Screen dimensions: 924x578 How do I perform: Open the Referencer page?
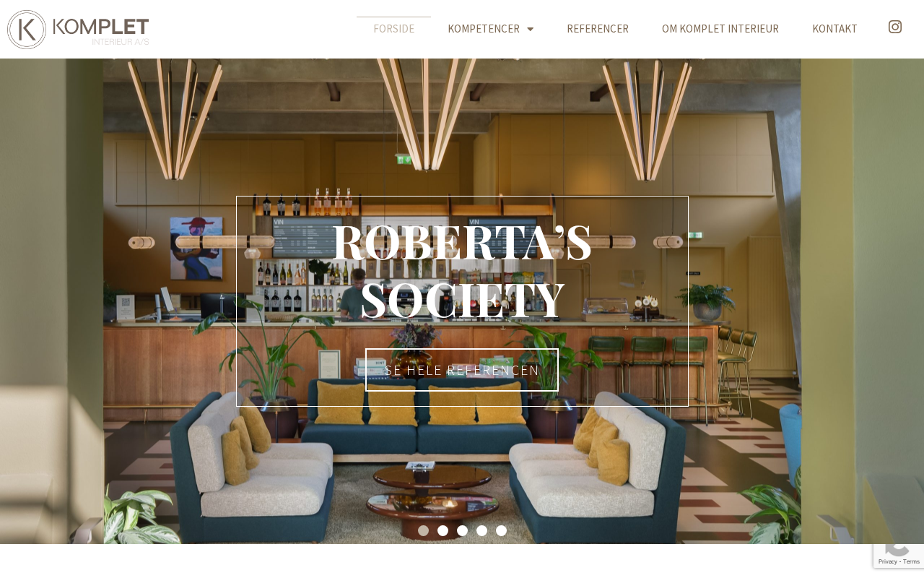pyautogui.click(x=598, y=29)
